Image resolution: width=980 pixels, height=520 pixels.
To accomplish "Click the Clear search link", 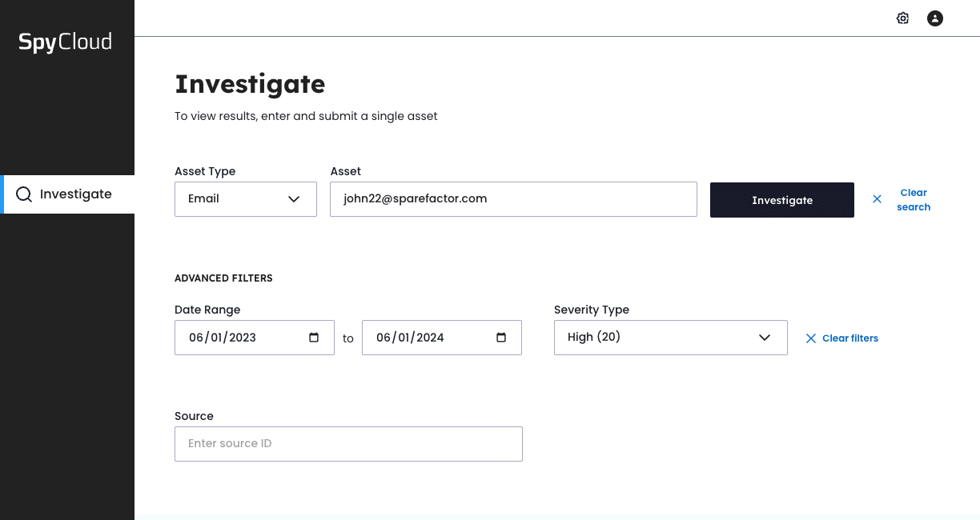I will (914, 199).
